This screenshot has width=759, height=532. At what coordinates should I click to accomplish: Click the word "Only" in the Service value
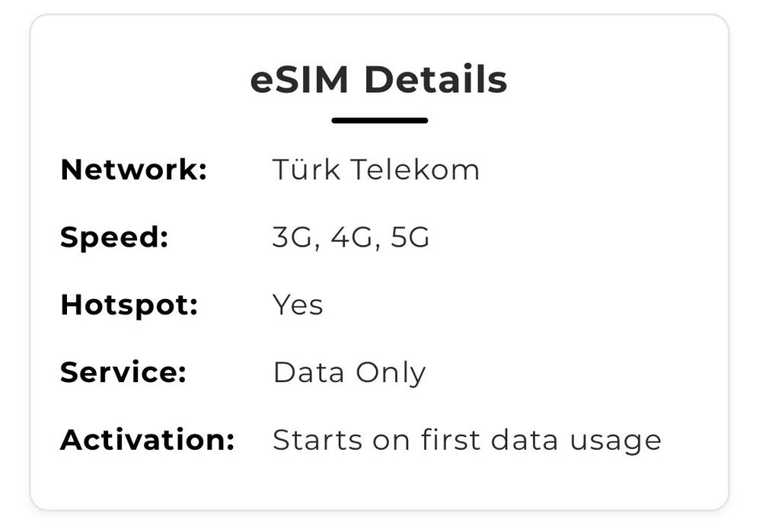pos(388,374)
